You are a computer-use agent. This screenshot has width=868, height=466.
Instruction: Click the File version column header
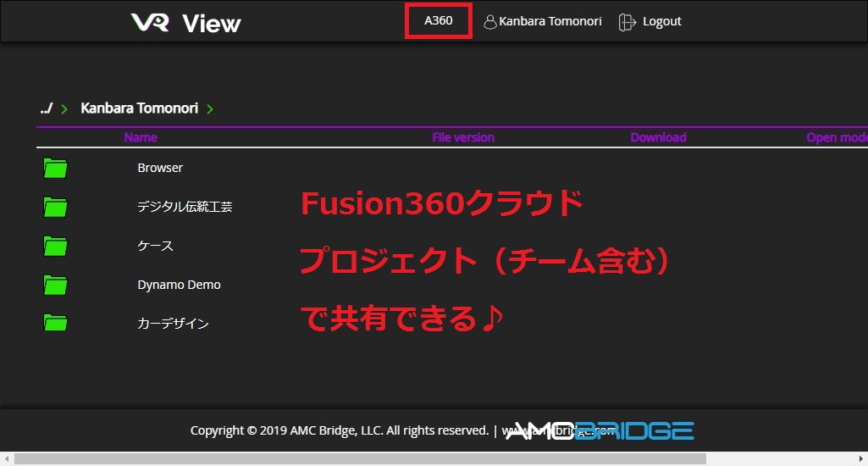[463, 137]
